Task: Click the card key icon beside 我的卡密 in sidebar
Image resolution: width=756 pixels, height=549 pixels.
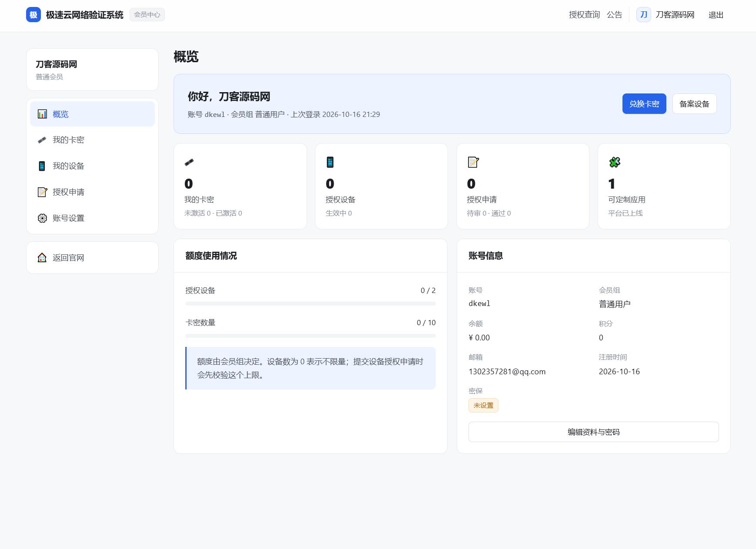Action: pyautogui.click(x=42, y=140)
